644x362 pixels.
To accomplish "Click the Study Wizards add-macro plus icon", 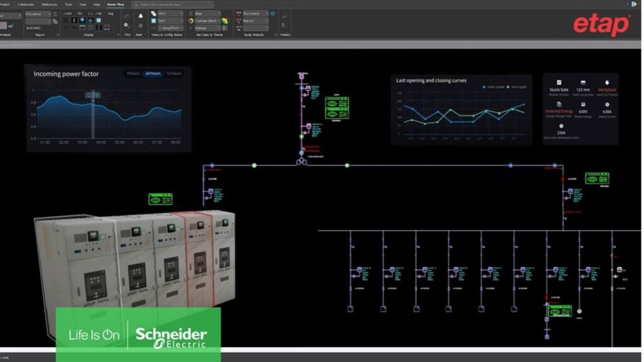I will point(272,13).
